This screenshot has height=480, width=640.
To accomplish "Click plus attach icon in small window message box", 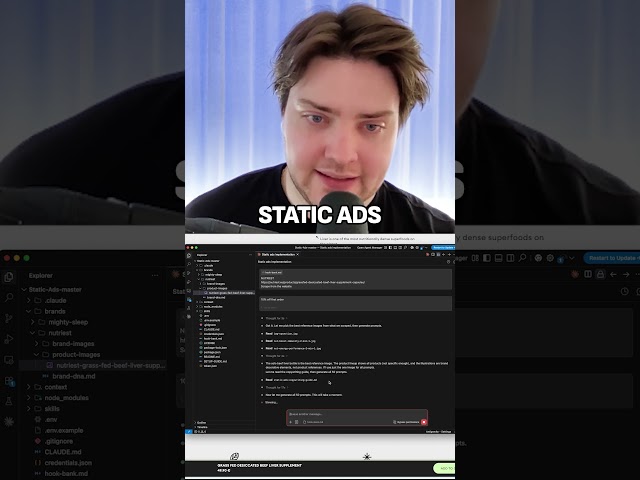I will point(291,422).
